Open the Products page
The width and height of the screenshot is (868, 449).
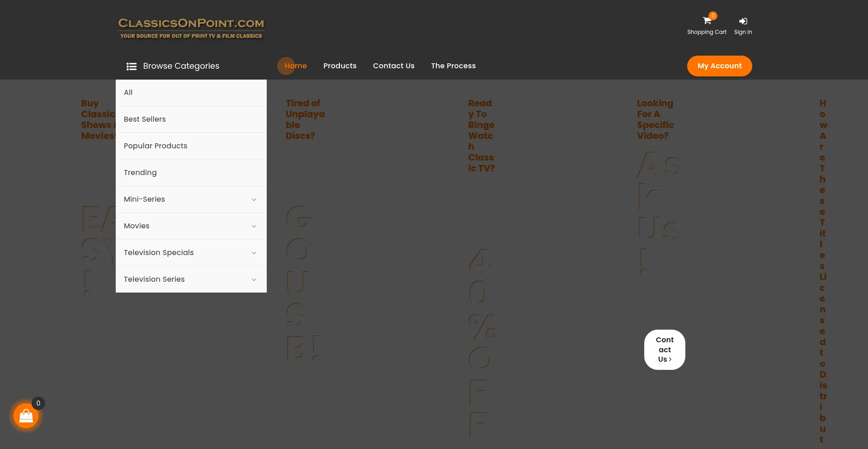coord(340,66)
